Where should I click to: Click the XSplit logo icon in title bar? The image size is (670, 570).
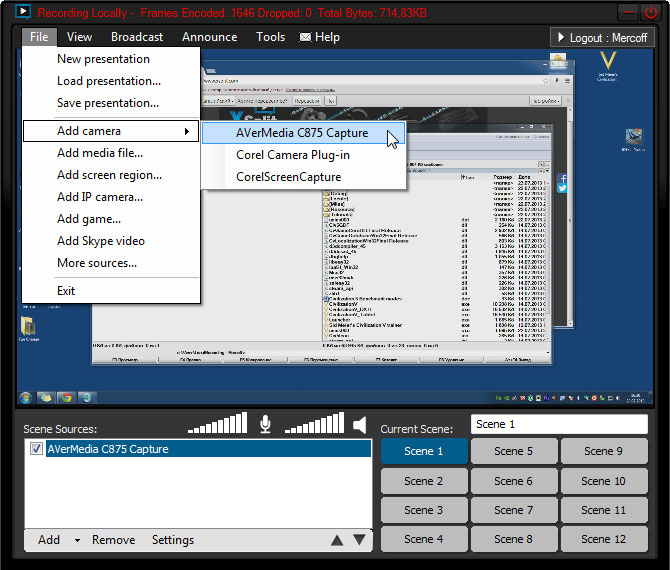pos(23,12)
